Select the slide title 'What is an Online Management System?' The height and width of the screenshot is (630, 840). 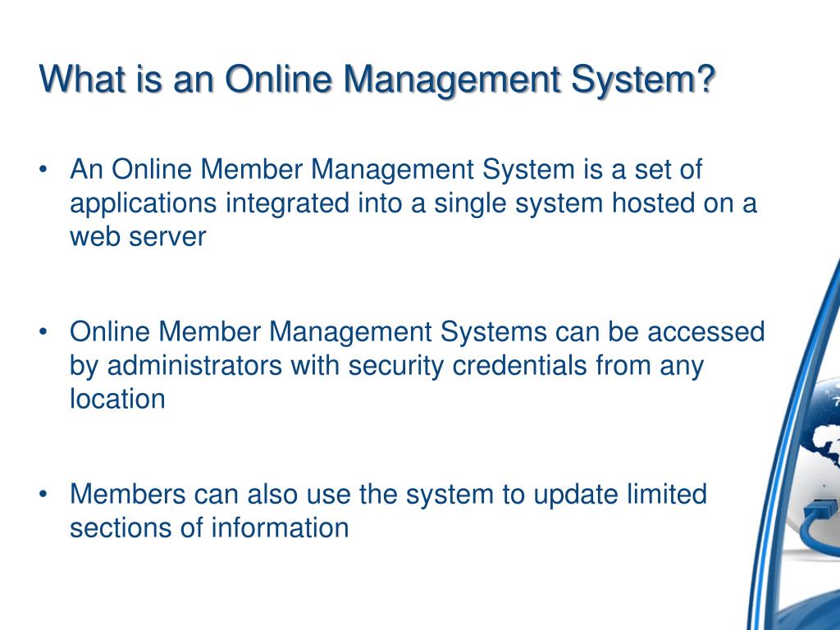pyautogui.click(x=377, y=80)
